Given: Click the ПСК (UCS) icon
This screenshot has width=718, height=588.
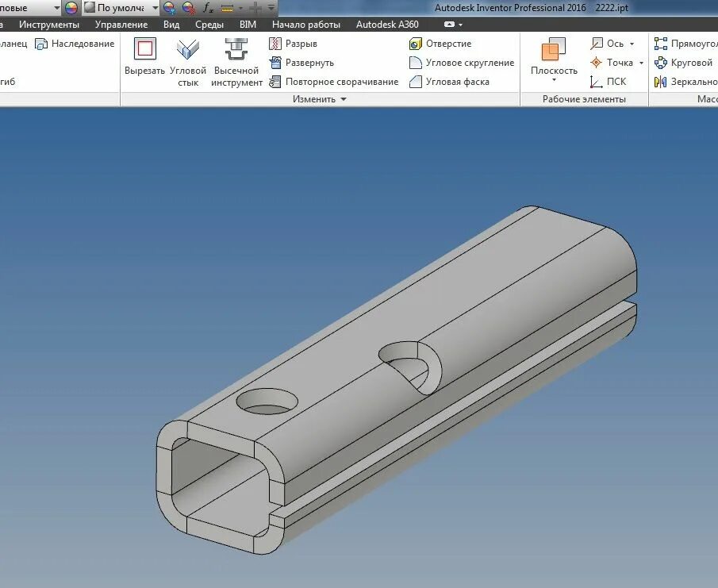Looking at the screenshot, I should (596, 82).
